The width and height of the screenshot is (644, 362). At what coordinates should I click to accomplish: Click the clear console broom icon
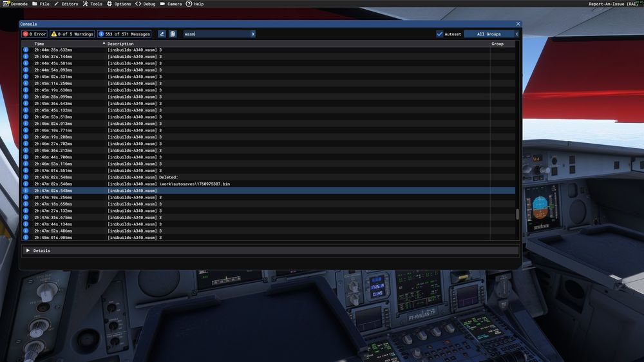coord(162,34)
